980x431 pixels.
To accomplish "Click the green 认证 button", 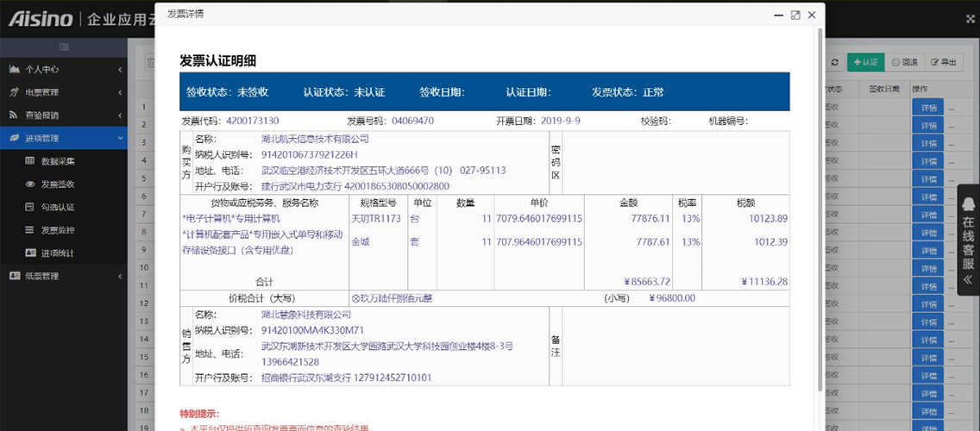I will click(865, 62).
